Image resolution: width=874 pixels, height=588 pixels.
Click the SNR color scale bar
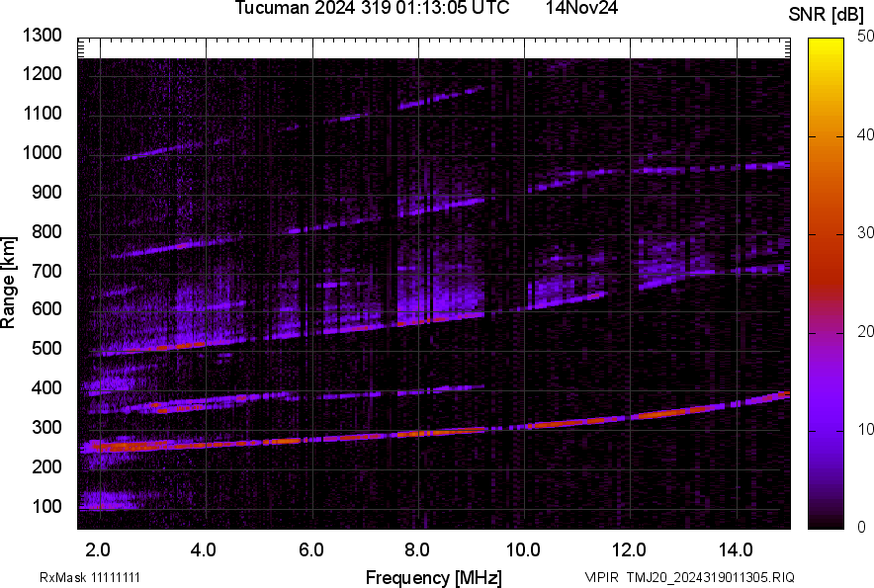coord(826,284)
